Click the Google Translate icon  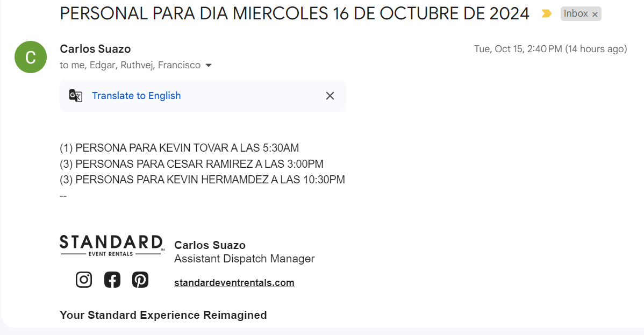coord(76,96)
